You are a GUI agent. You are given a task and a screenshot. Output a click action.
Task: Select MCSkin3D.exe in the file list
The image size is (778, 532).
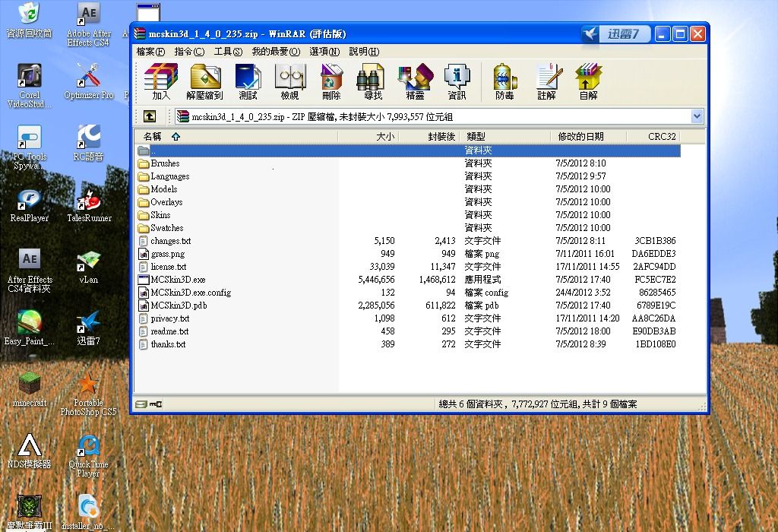point(178,280)
